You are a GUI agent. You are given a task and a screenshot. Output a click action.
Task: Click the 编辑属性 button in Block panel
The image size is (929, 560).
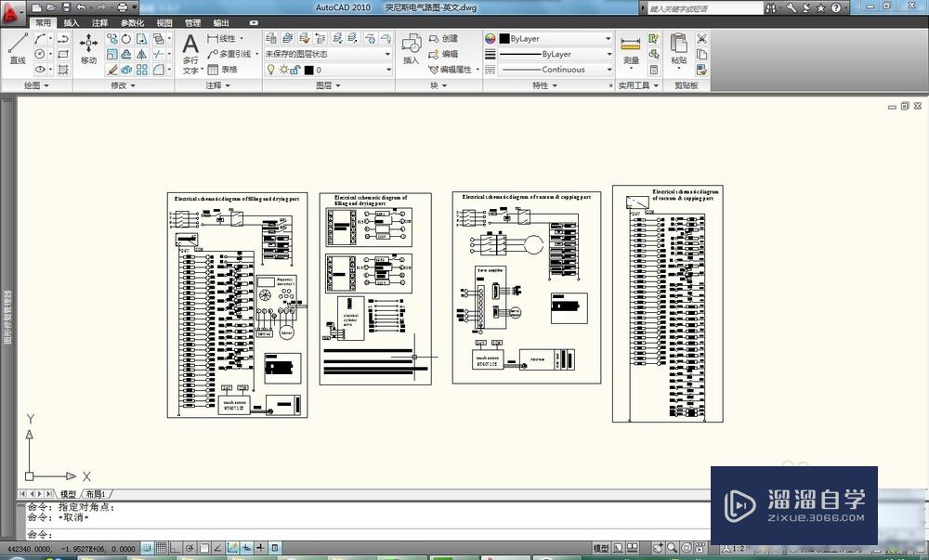[x=455, y=69]
